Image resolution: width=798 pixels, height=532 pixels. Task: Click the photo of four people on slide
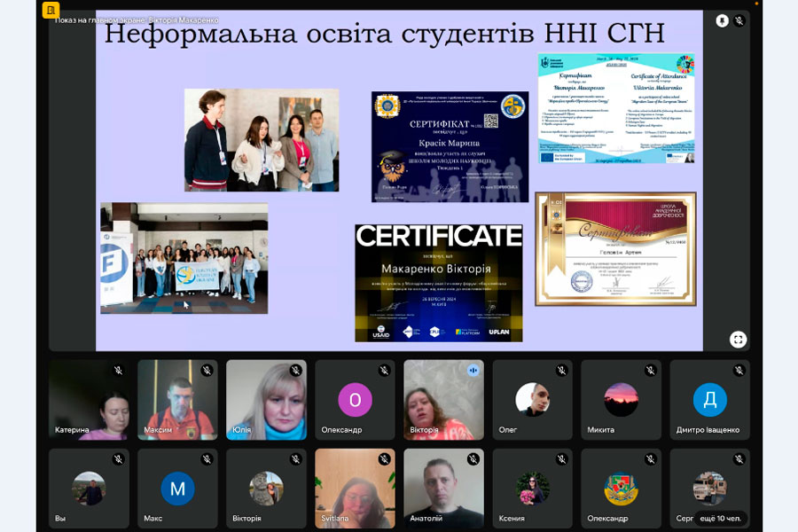262,140
